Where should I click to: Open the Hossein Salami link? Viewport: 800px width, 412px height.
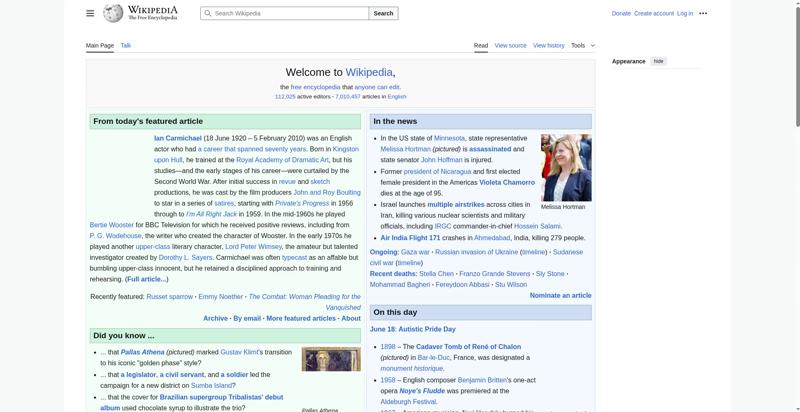click(537, 226)
